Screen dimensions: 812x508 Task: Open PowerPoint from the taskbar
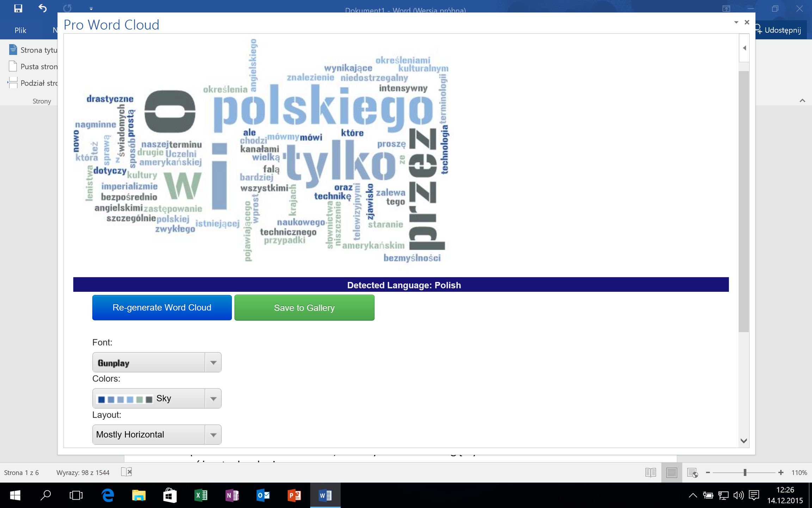pos(294,495)
